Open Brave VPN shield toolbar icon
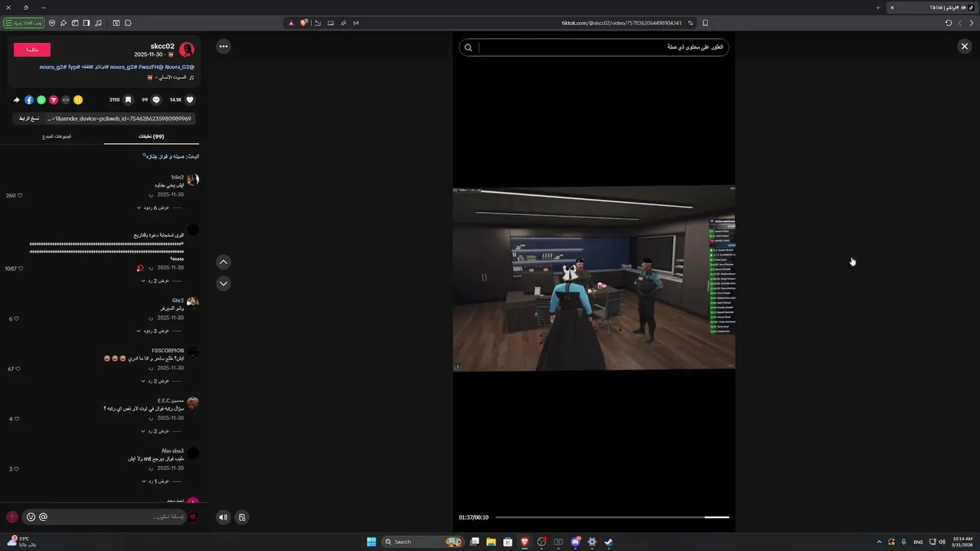Viewport: 980px width, 551px height. (52, 23)
